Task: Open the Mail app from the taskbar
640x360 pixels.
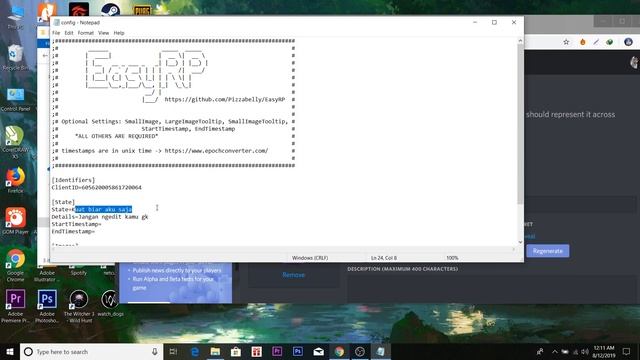Action: click(x=318, y=351)
